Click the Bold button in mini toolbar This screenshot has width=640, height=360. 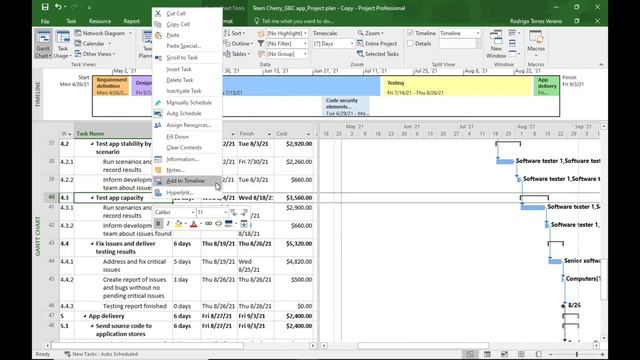point(158,223)
